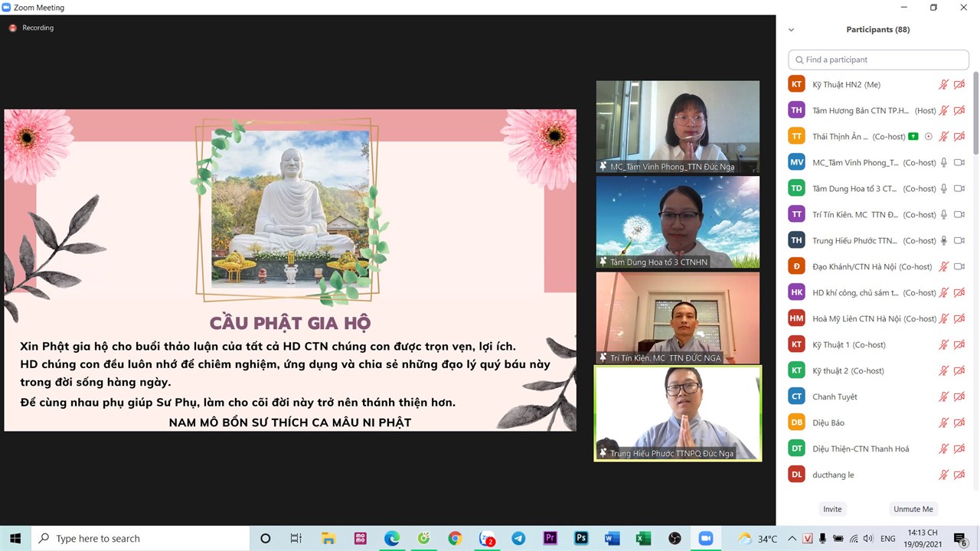Image resolution: width=980 pixels, height=551 pixels.
Task: Click camera-off icon for Kỹ thuật 2
Action: [959, 371]
